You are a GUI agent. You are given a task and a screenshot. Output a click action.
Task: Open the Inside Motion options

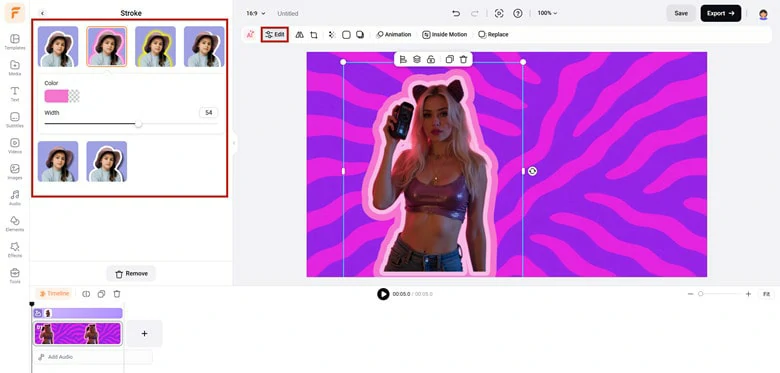(445, 35)
